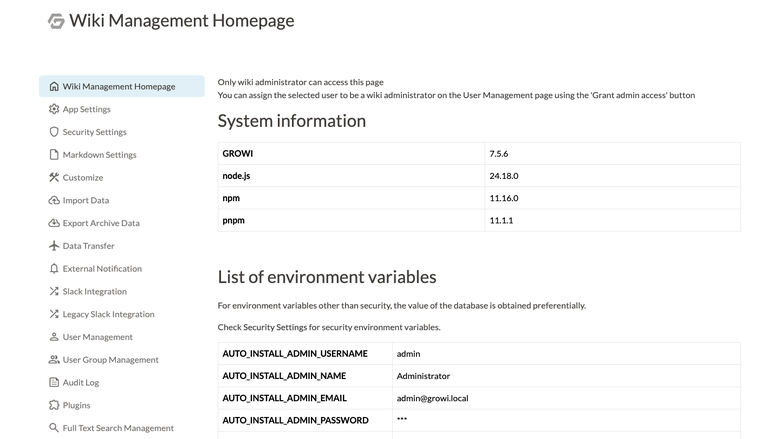Click the magnifier icon for Full Text Search Management
780x439 pixels.
click(x=54, y=428)
